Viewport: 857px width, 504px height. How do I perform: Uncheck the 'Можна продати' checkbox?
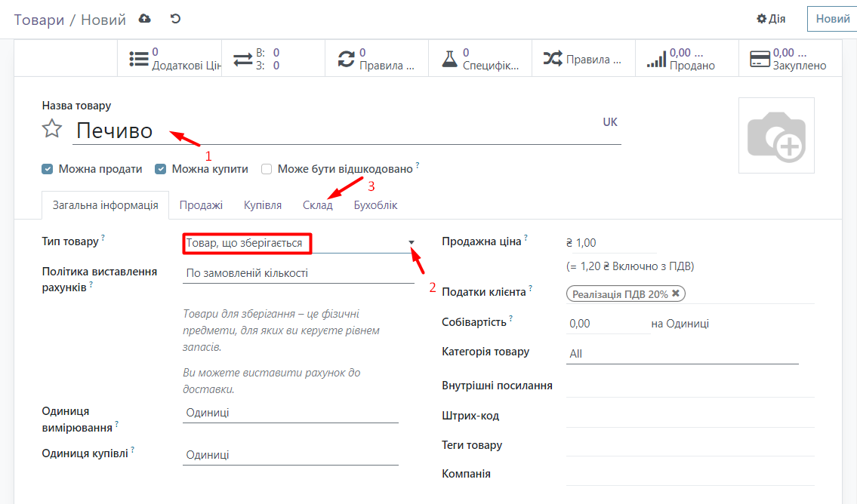(x=48, y=169)
